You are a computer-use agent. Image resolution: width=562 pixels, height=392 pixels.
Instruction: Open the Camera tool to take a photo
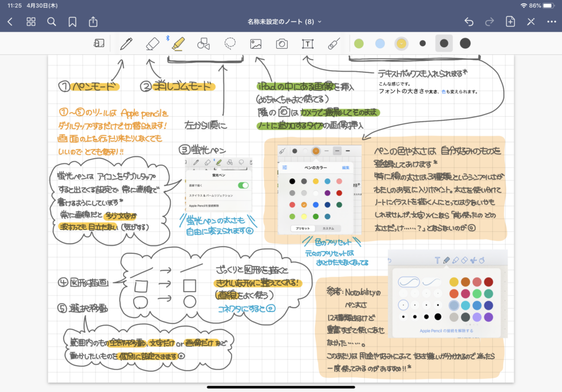(x=282, y=44)
